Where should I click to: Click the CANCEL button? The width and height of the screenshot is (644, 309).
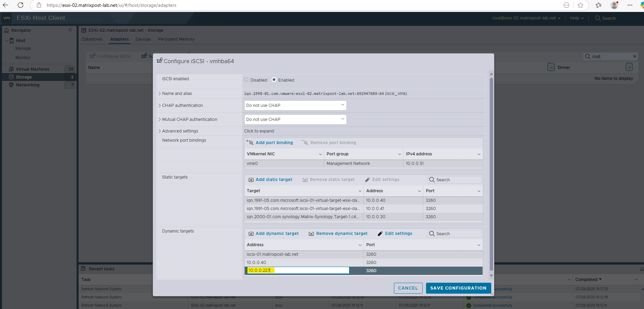[x=408, y=288]
